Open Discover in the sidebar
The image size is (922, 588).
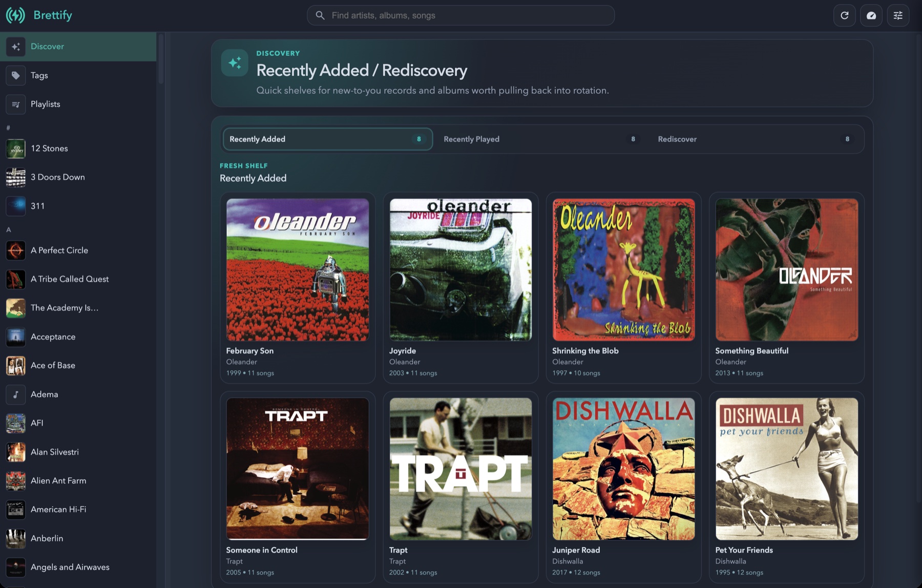pos(78,47)
